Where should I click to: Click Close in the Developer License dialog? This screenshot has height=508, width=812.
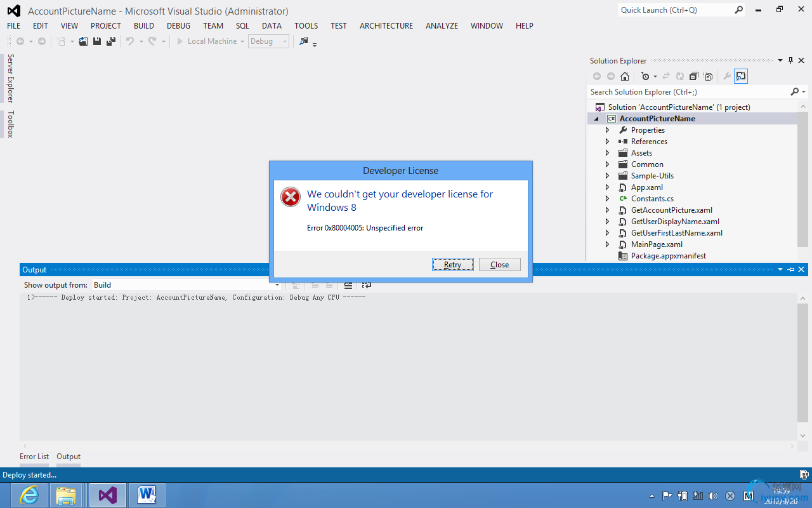(x=500, y=265)
